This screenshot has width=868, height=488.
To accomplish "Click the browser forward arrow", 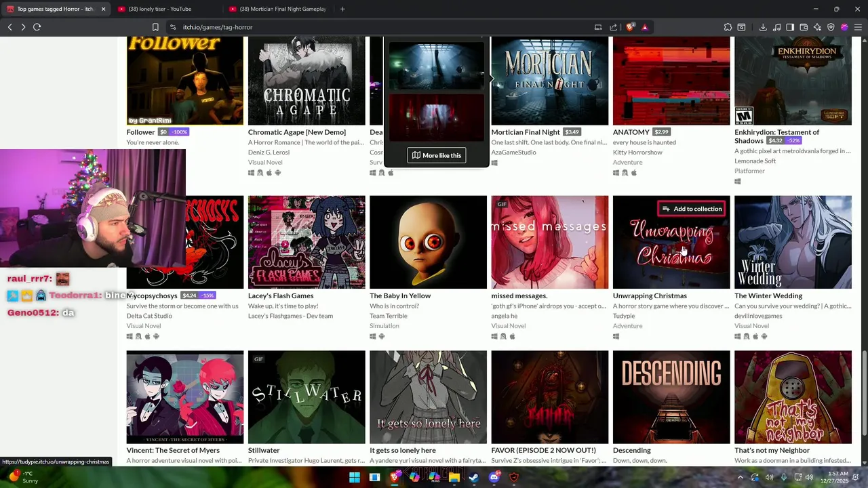I will coord(23,27).
